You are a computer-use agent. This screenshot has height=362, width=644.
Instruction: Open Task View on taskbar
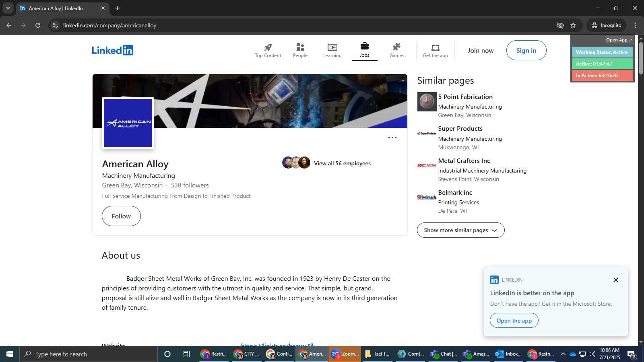coord(187,354)
